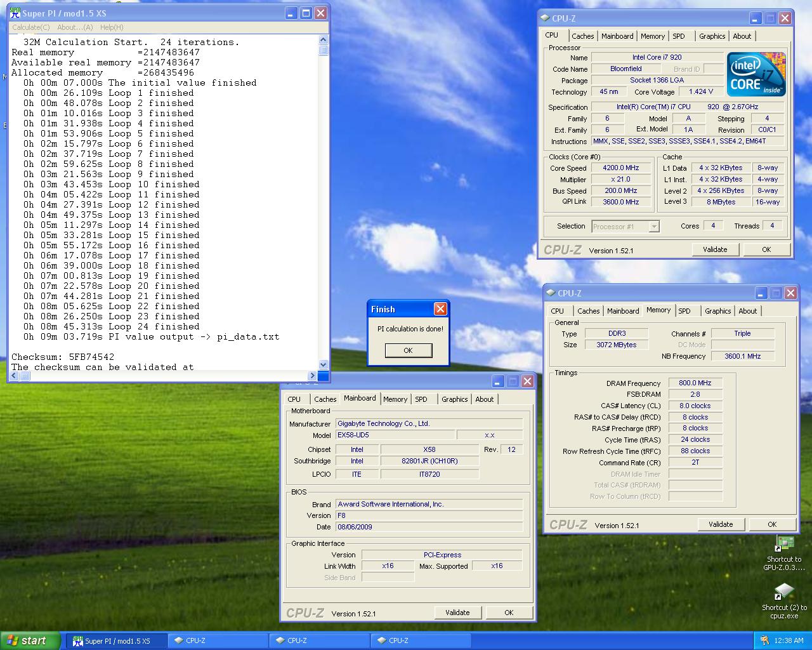Click OK in the Memory window
This screenshot has width=812, height=650.
[772, 524]
